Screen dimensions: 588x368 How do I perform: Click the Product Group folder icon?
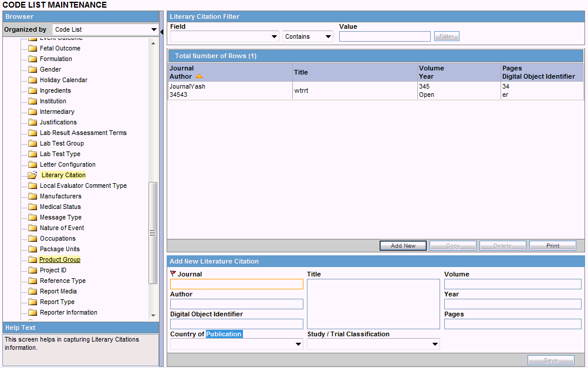[33, 259]
